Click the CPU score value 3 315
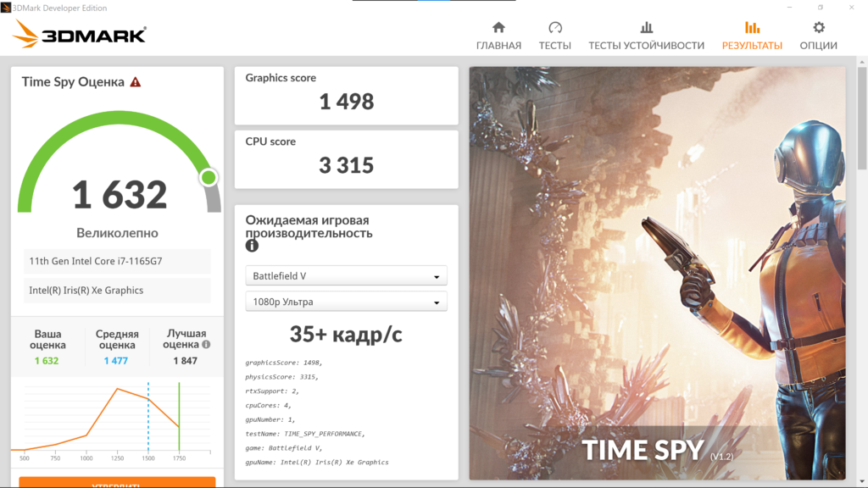The image size is (868, 488). 347,165
